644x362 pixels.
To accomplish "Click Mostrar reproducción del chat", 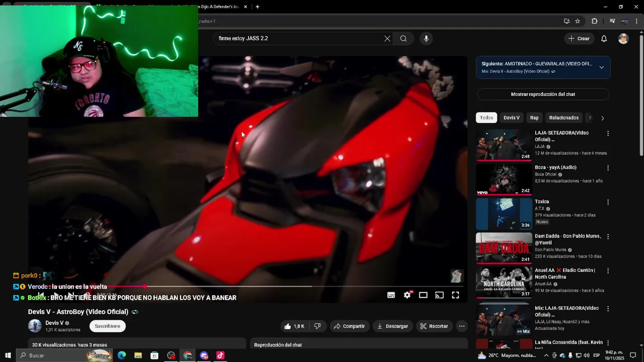I will pos(543,94).
